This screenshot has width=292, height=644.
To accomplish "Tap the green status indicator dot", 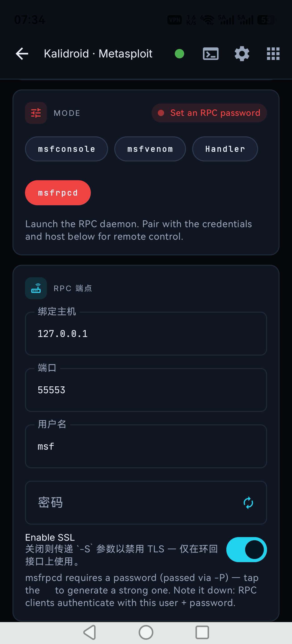I will pyautogui.click(x=179, y=54).
